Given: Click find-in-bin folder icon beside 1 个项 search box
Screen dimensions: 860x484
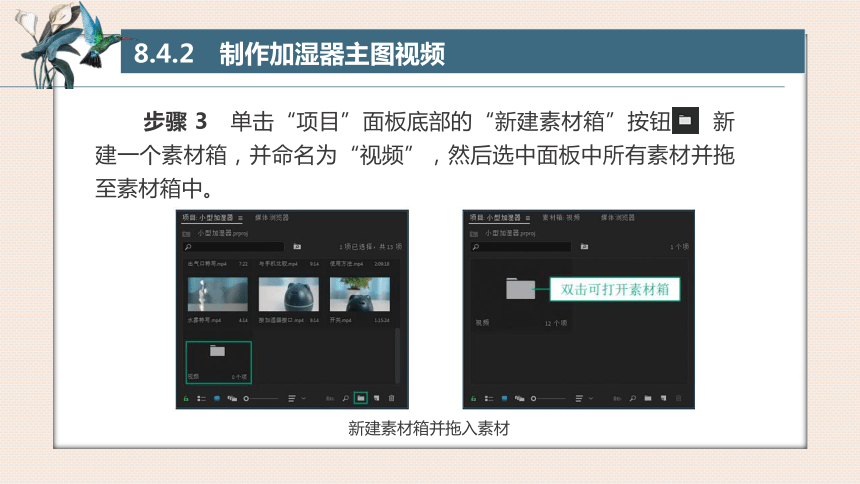Looking at the screenshot, I should [584, 247].
